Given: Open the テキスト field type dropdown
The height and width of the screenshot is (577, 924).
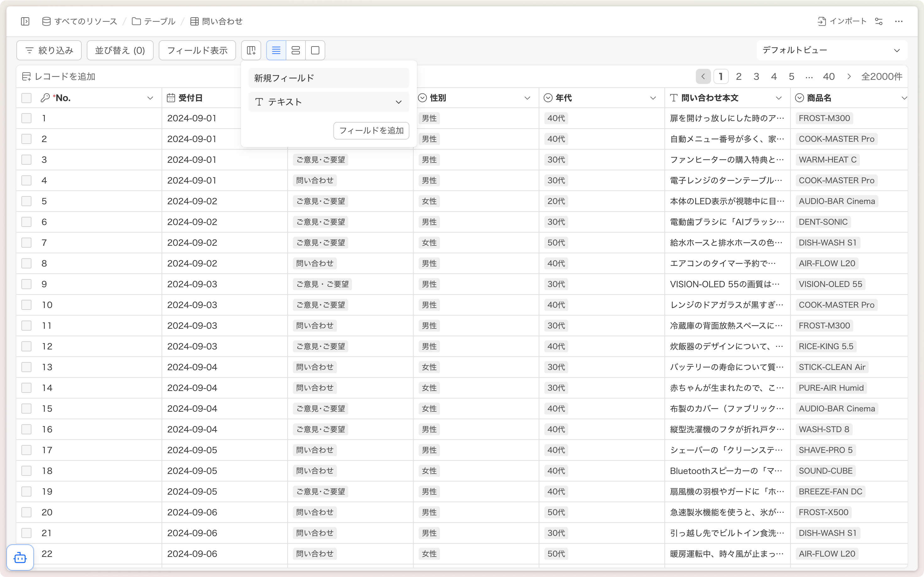Looking at the screenshot, I should point(329,102).
